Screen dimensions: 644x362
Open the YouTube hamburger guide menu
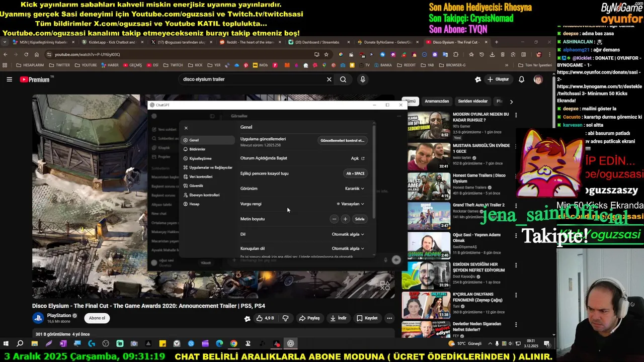click(9, 79)
